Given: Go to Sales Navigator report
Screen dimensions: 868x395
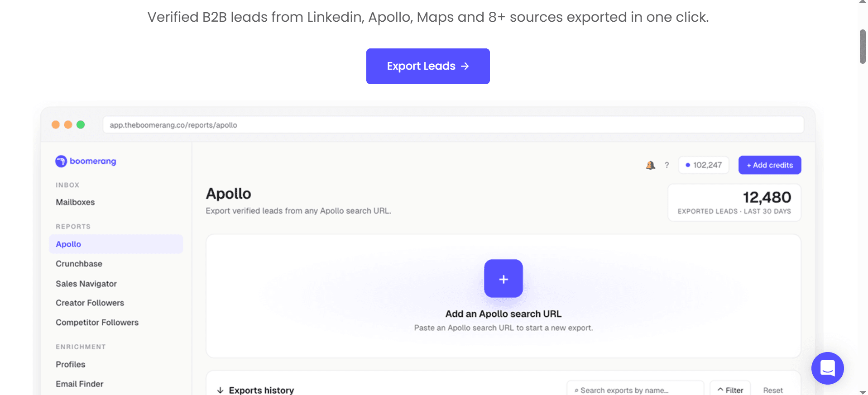Looking at the screenshot, I should pos(86,284).
